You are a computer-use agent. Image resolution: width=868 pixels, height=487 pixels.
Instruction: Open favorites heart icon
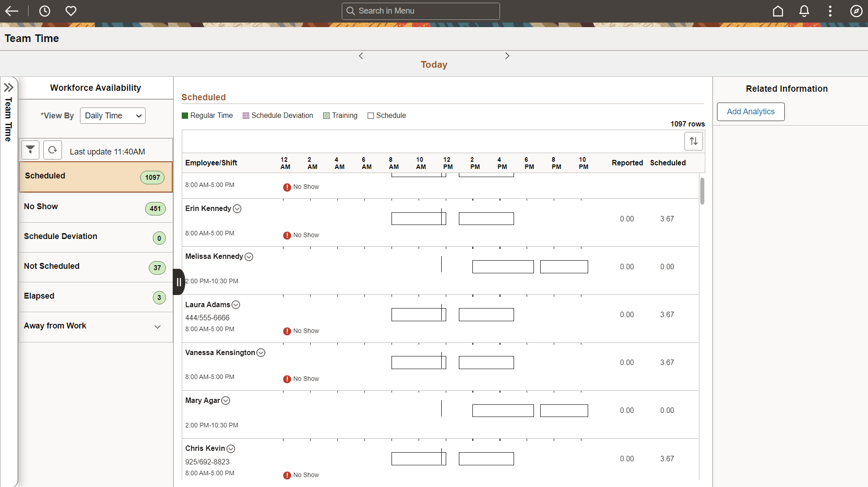coord(71,11)
